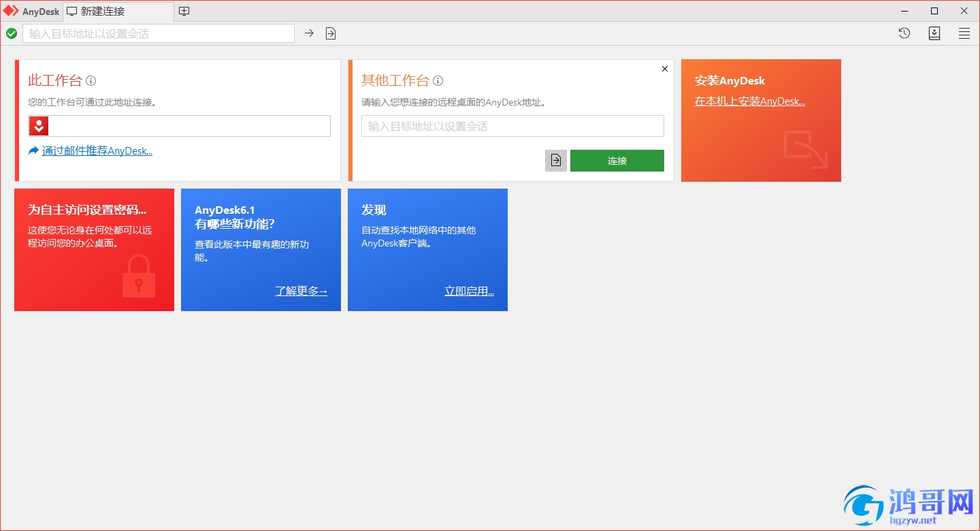Click 在本机上安装AnyDesk link
The width and height of the screenshot is (980, 531).
[x=750, y=101]
